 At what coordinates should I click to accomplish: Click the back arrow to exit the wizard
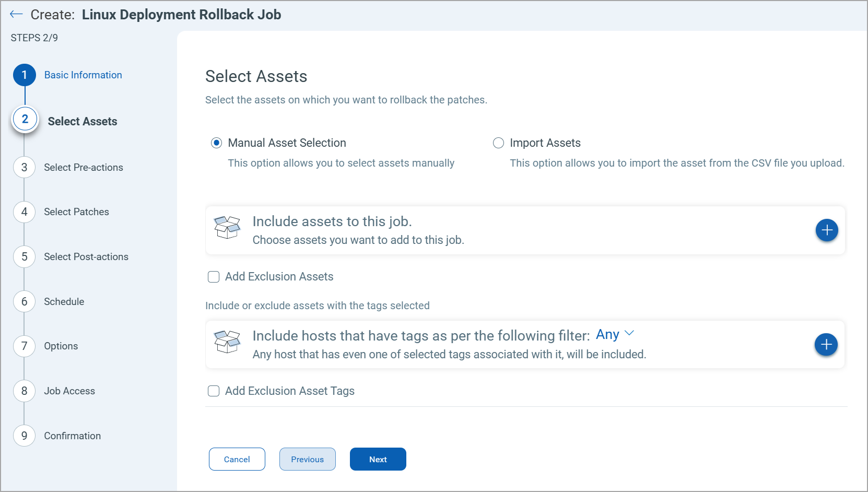(x=16, y=14)
